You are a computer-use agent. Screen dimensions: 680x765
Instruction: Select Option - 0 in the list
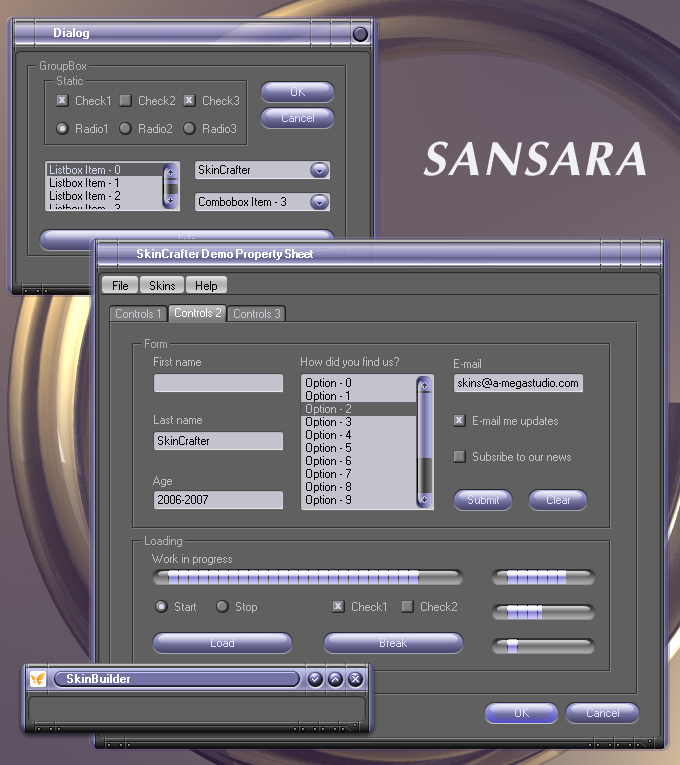point(359,383)
